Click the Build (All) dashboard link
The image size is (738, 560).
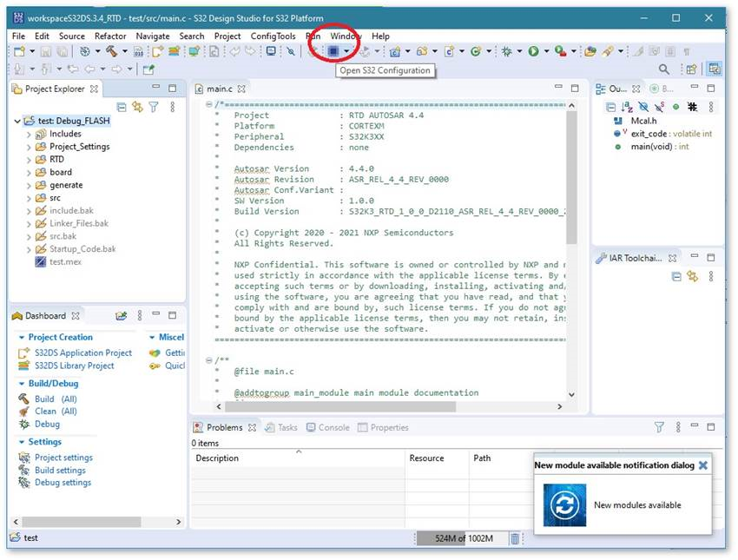(x=56, y=399)
